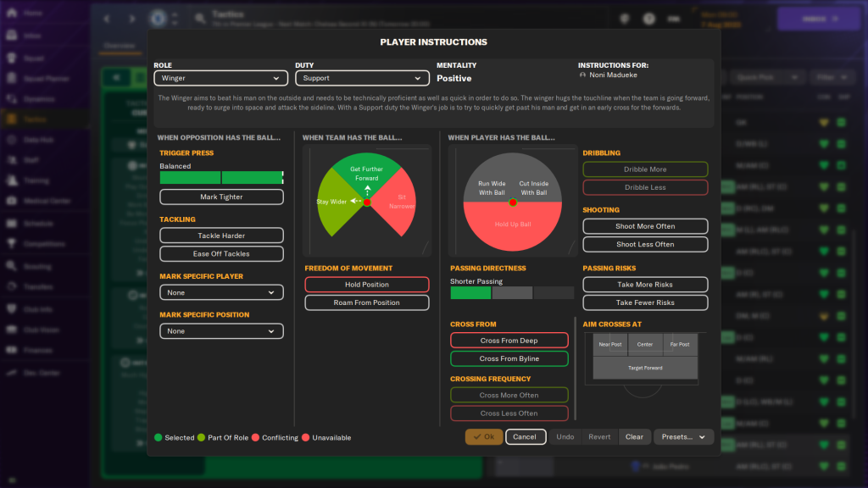868x488 pixels.
Task: Confirm with the Ok button
Action: click(x=483, y=437)
